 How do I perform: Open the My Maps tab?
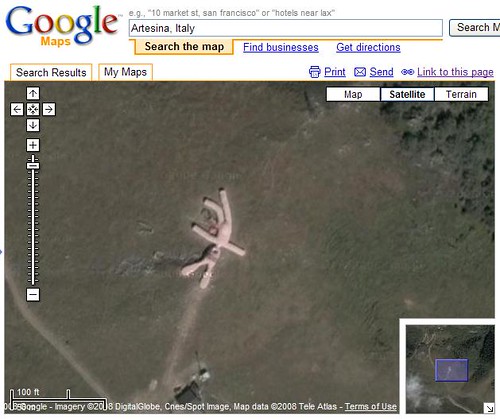pos(125,72)
